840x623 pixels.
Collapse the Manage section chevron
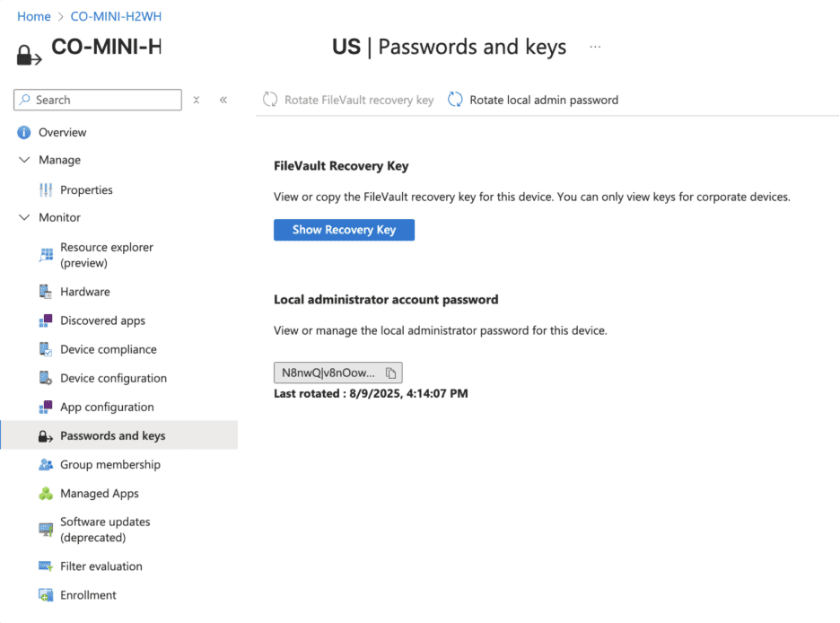pyautogui.click(x=22, y=159)
